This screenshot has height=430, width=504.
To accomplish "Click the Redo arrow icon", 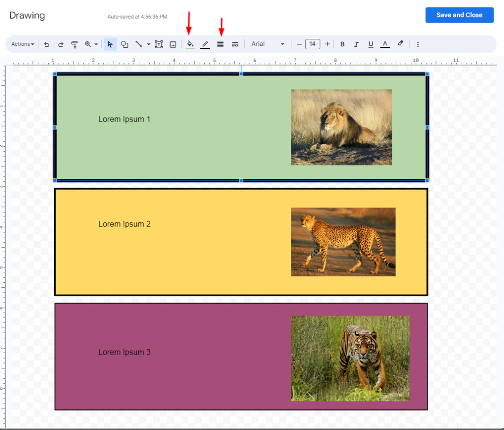I will coord(61,44).
